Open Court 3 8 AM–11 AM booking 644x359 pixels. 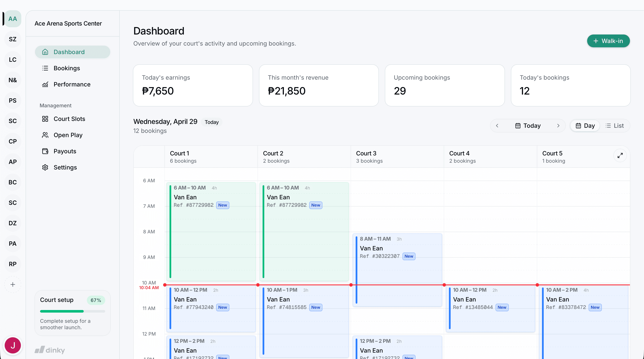point(397,270)
